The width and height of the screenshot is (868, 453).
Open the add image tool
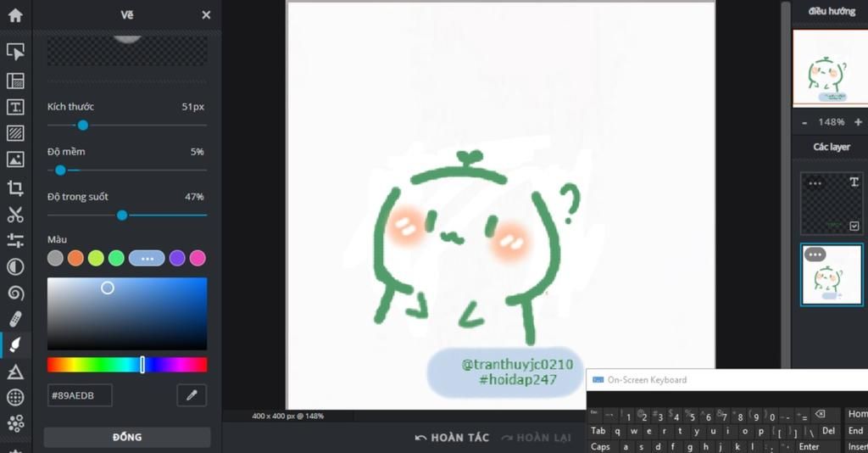point(15,159)
